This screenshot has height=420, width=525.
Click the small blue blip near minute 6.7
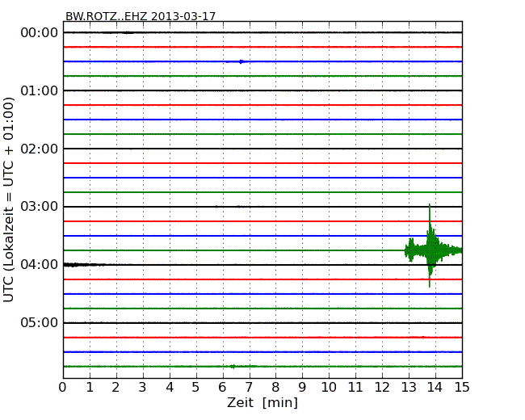point(241,61)
